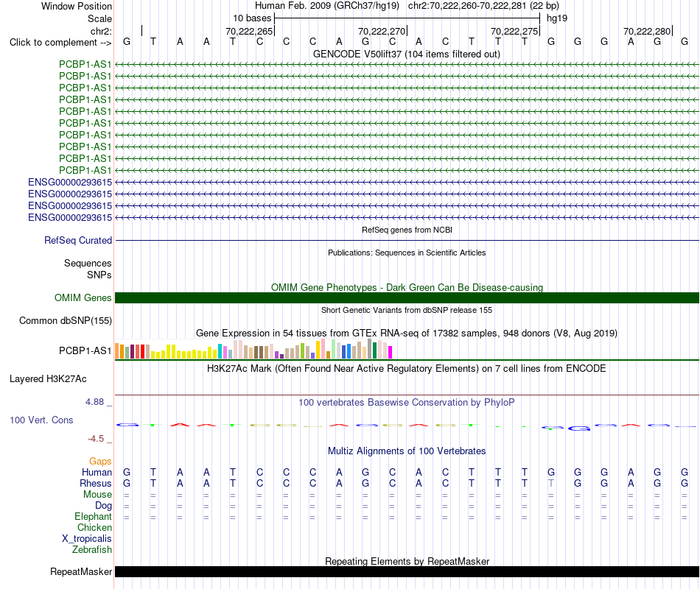Viewport: 700px width, 589px height.
Task: Click the 70,222,270 ruler position marker
Action: pos(381,31)
